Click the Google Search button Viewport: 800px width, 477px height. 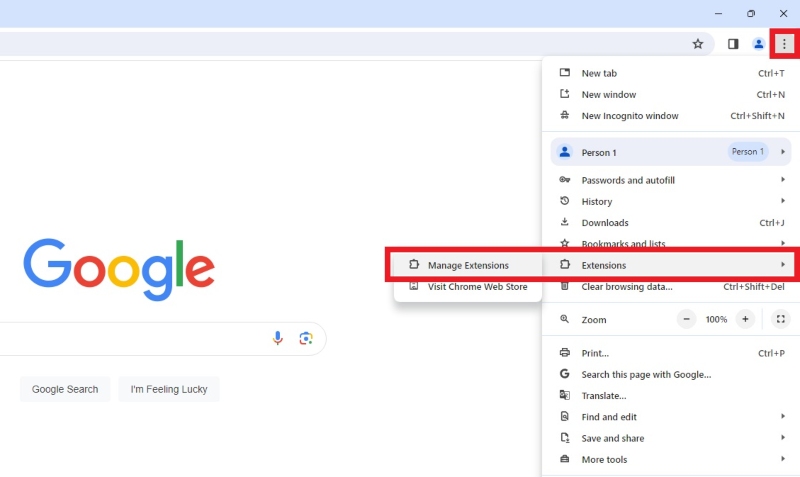tap(65, 389)
